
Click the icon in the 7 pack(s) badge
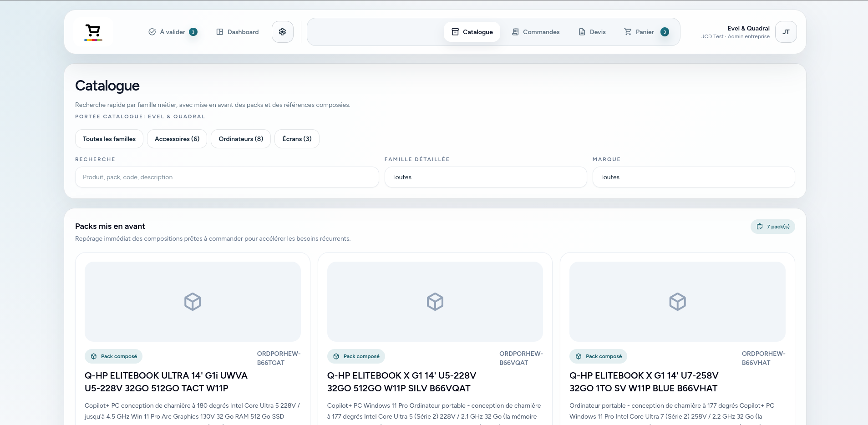pyautogui.click(x=760, y=227)
